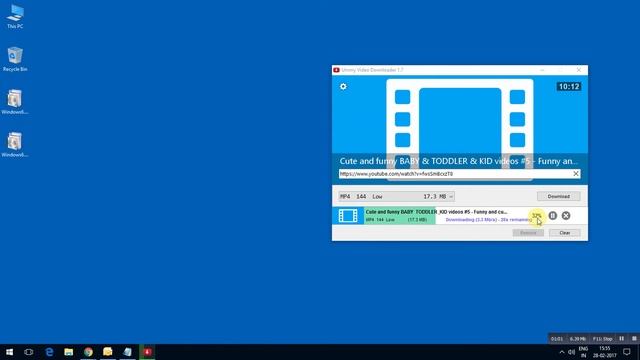
Task: Open the MP4 144 Low format dropdown
Action: coord(396,196)
